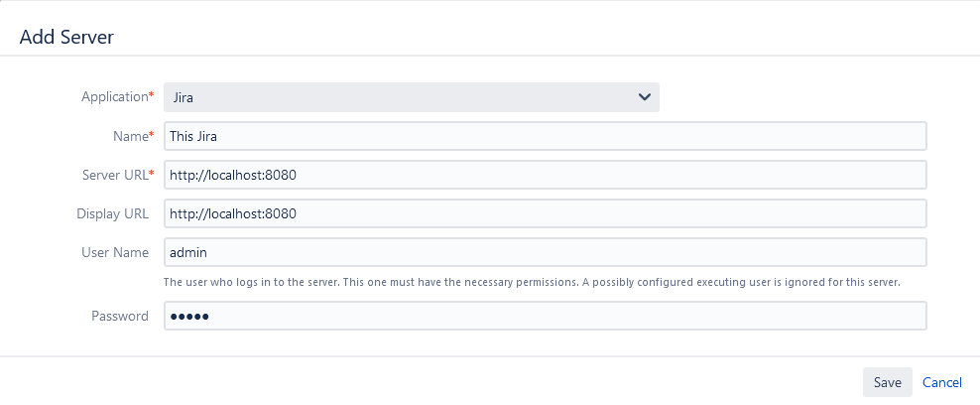The image size is (980, 405).
Task: Click into the Server URL input field
Action: [x=545, y=175]
